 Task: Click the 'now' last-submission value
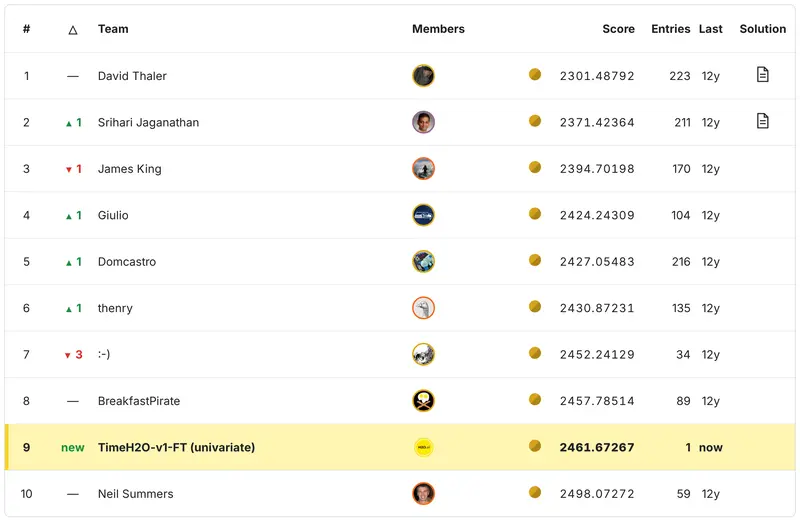click(x=711, y=448)
